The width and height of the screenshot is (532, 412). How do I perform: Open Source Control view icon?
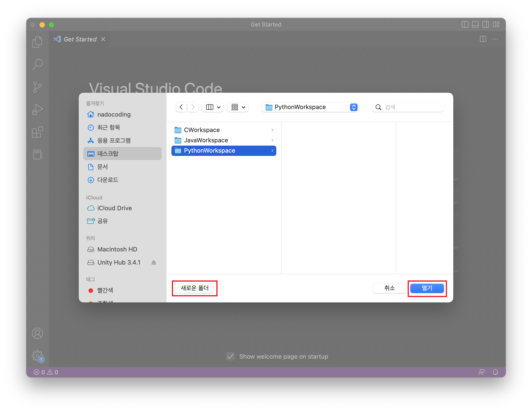(x=37, y=87)
